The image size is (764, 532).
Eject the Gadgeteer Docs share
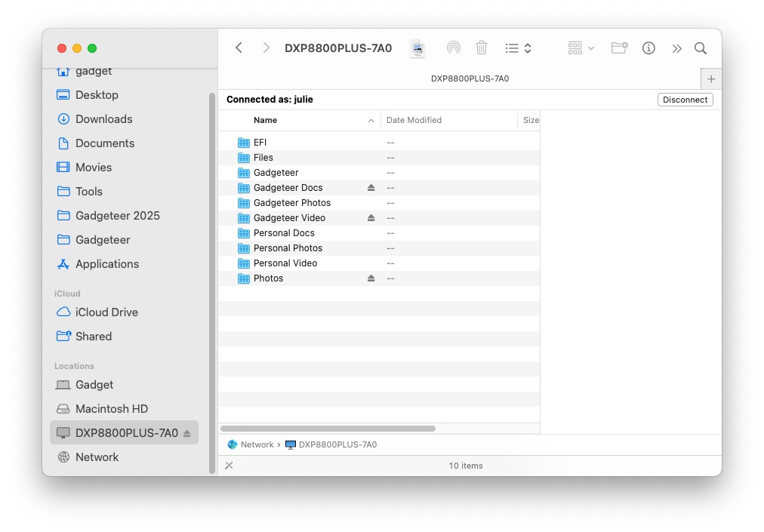pos(371,188)
